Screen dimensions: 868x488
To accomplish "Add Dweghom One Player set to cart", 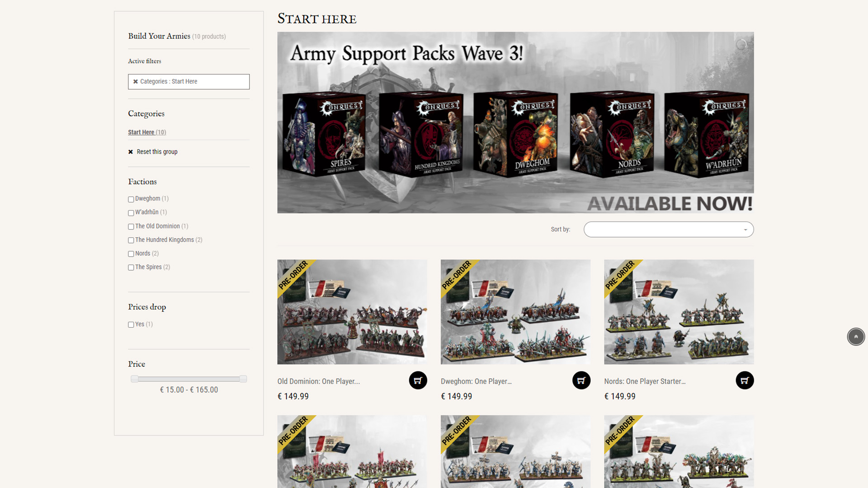I will (x=581, y=380).
